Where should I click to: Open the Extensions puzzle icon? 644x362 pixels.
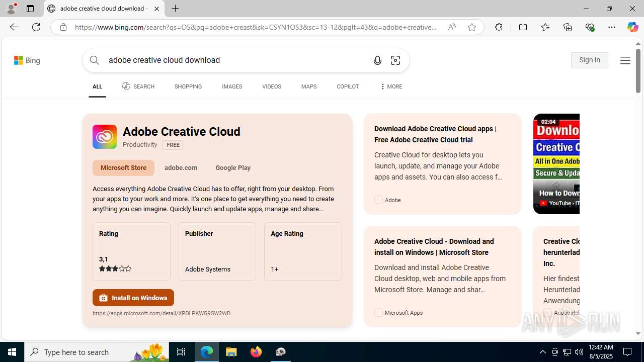pos(499,27)
